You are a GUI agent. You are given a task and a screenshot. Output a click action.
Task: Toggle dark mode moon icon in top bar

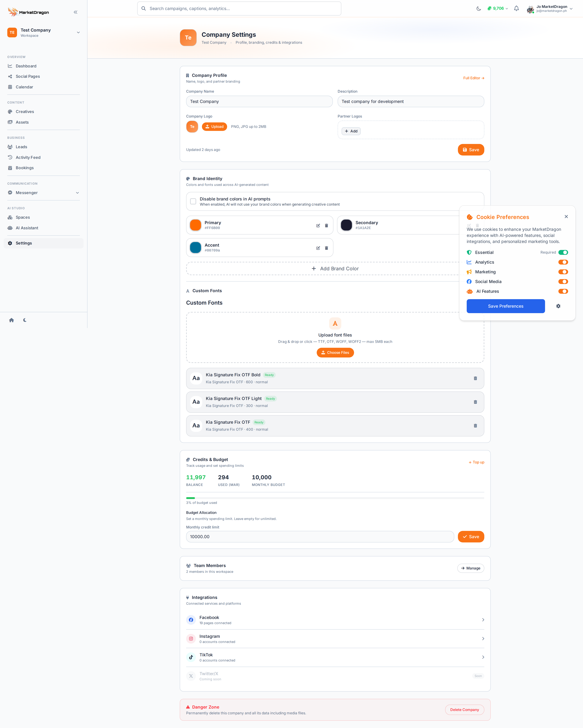coord(479,9)
